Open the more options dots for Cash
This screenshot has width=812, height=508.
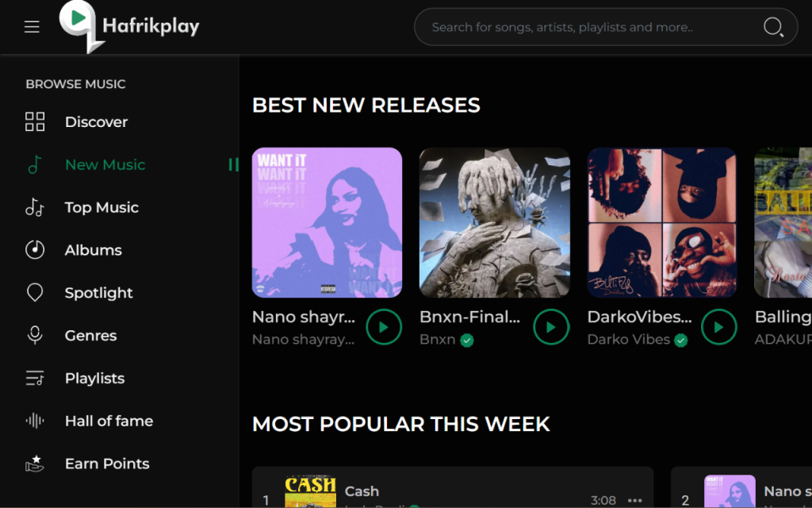(635, 500)
